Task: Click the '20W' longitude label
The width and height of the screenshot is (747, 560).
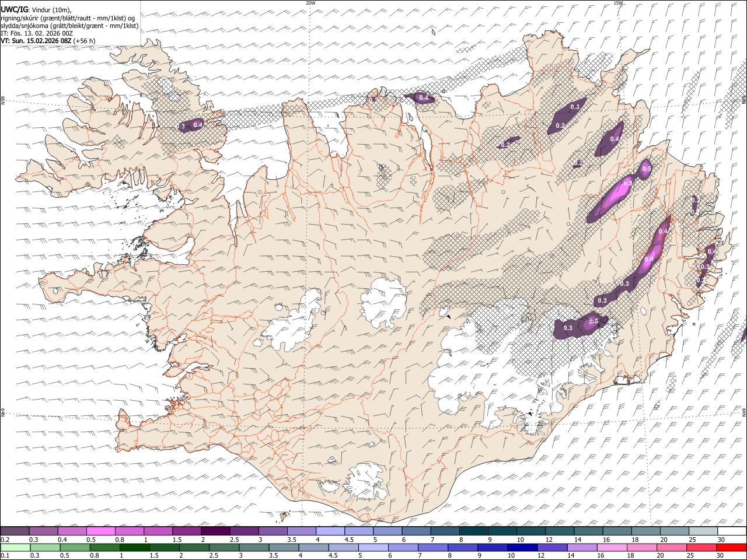Action: coord(310,3)
